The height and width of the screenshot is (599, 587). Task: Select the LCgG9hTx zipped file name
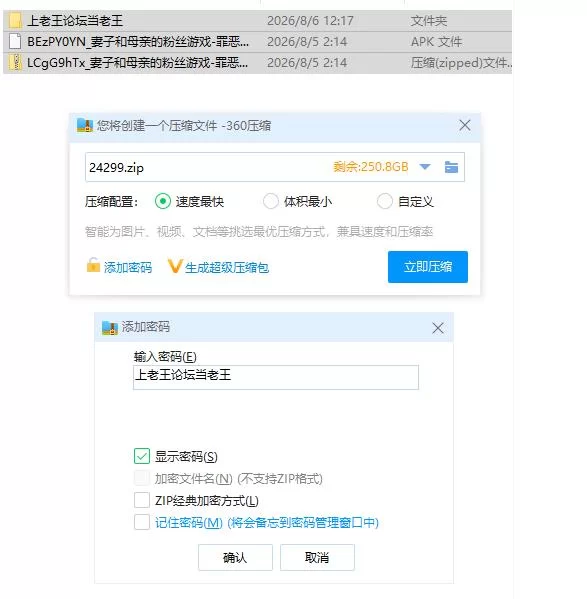(x=137, y=62)
